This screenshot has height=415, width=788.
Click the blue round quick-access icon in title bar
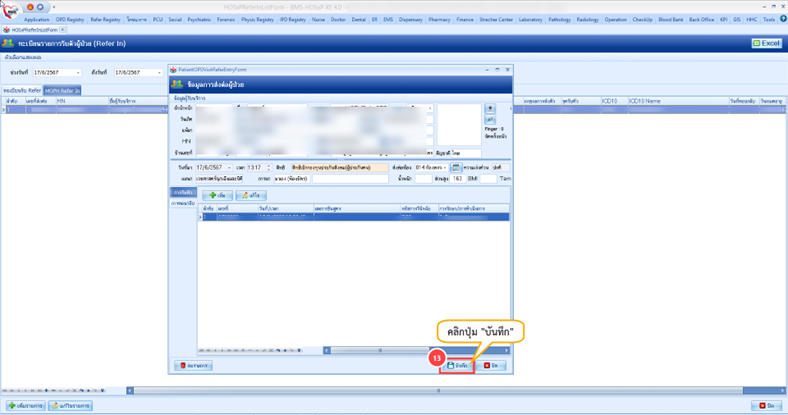pyautogui.click(x=40, y=7)
